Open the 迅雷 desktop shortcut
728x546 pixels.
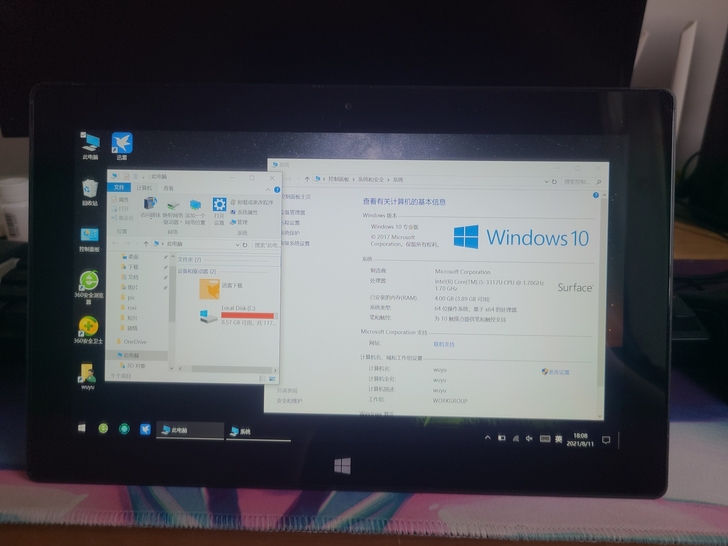pyautogui.click(x=122, y=146)
